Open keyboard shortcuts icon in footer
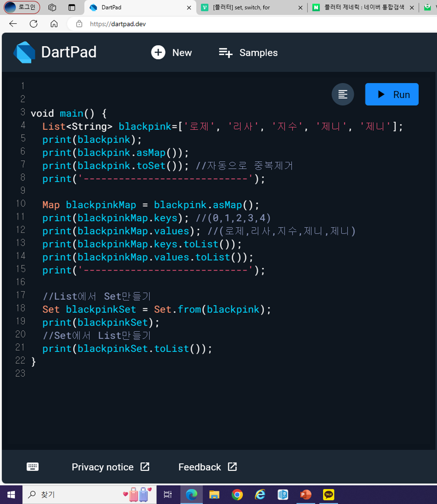This screenshot has width=437, height=504. 32,467
